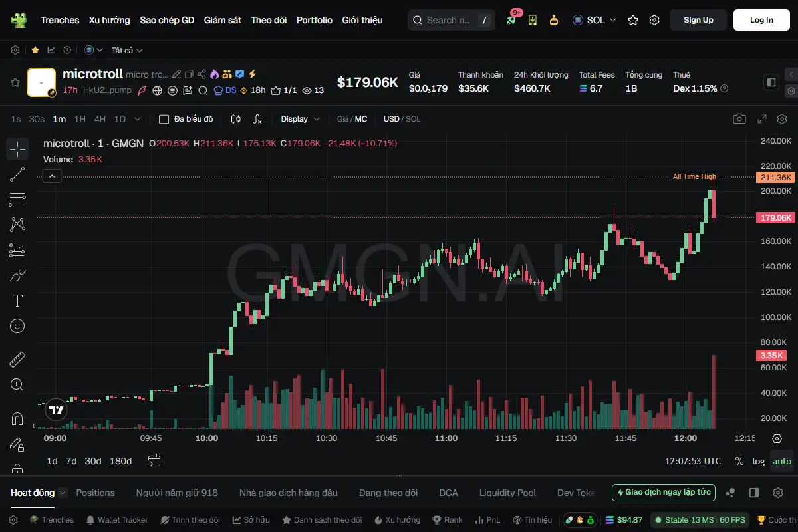
Task: Click the mobile app download icon
Action: [533, 20]
